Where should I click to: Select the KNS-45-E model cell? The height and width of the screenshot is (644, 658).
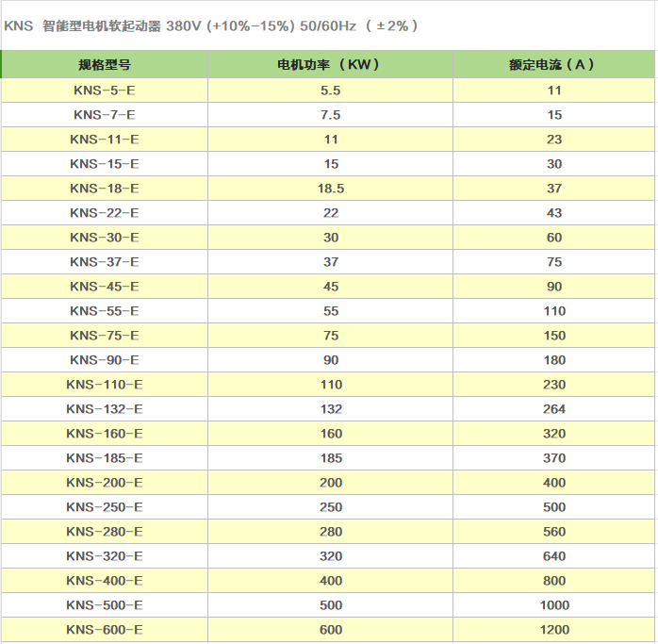[x=104, y=287]
